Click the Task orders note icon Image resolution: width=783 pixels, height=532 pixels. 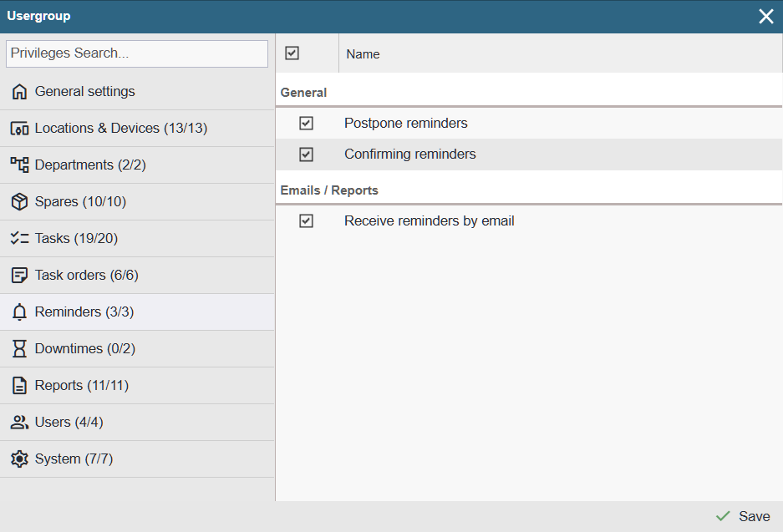tap(19, 276)
